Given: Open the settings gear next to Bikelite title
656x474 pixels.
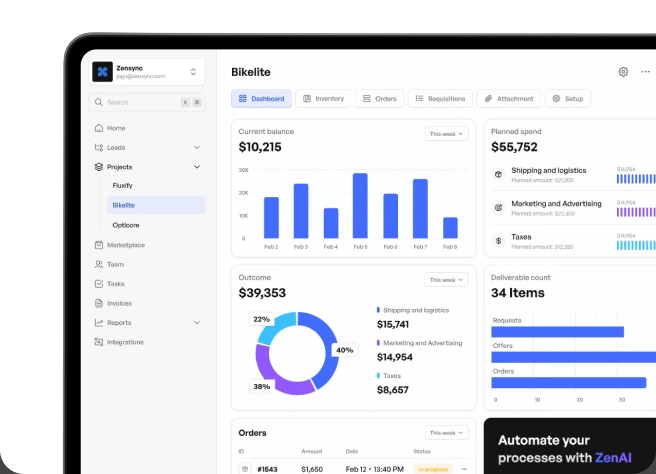Looking at the screenshot, I should (x=623, y=72).
